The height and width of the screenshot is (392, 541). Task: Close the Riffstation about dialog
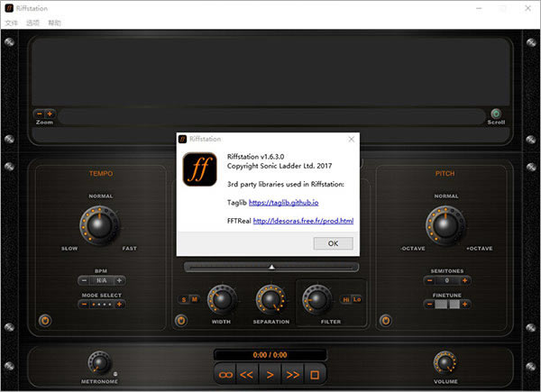click(x=352, y=139)
